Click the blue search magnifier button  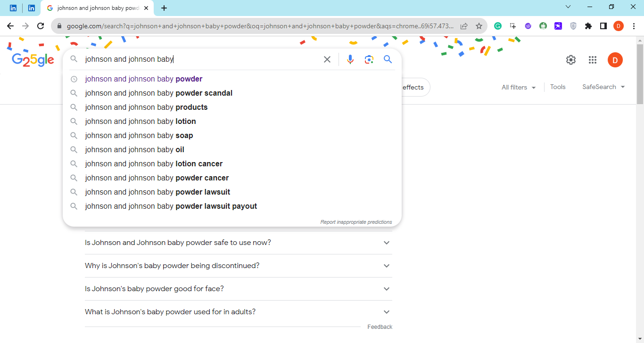[x=388, y=59]
